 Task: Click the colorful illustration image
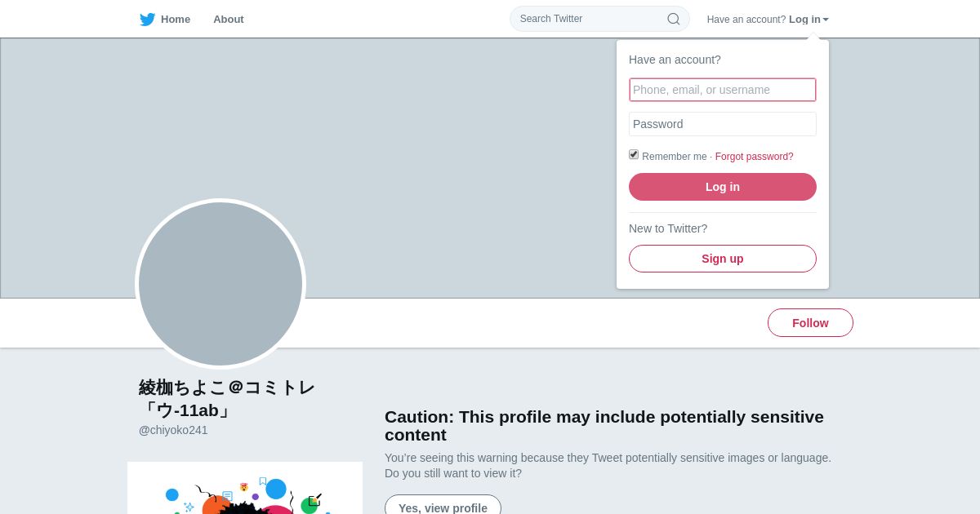click(245, 490)
